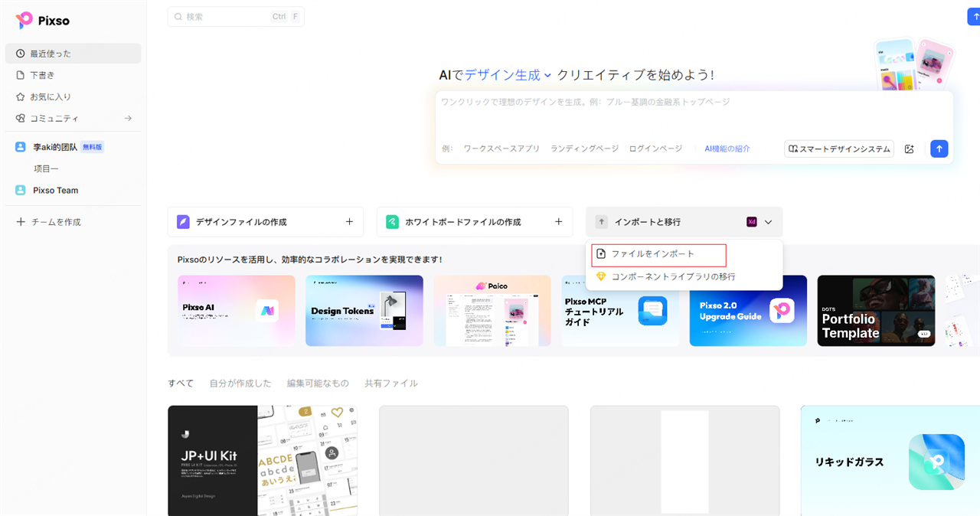This screenshot has width=980, height=516.
Task: Click the document icon beside 下書き
Action: click(x=21, y=75)
